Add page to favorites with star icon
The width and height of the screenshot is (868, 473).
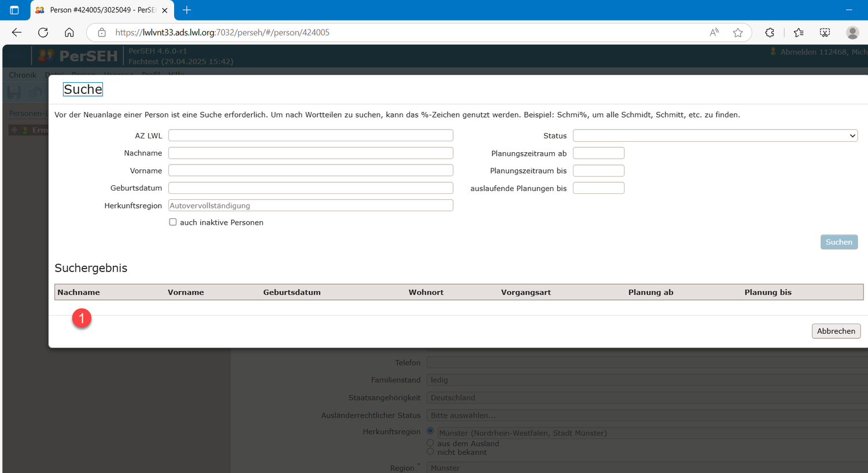coord(738,32)
